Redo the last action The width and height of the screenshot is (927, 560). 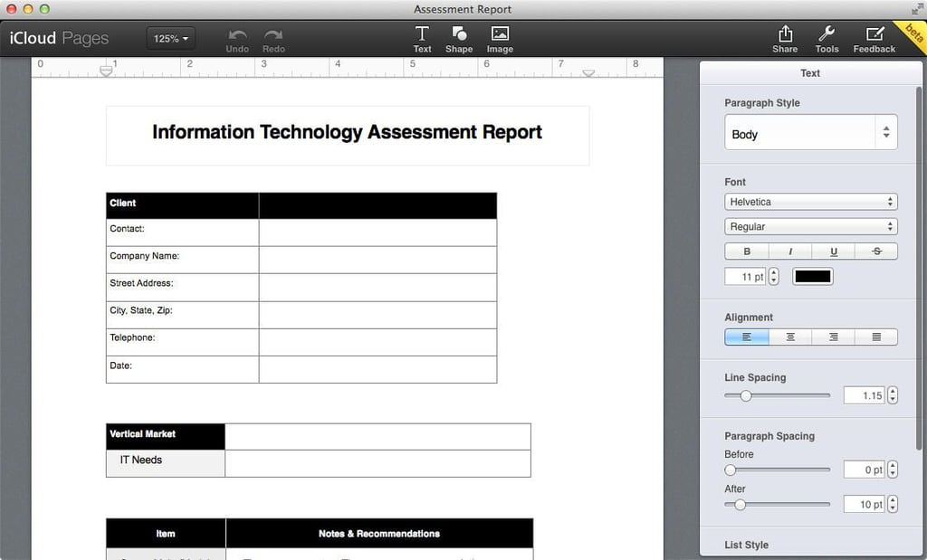tap(273, 41)
